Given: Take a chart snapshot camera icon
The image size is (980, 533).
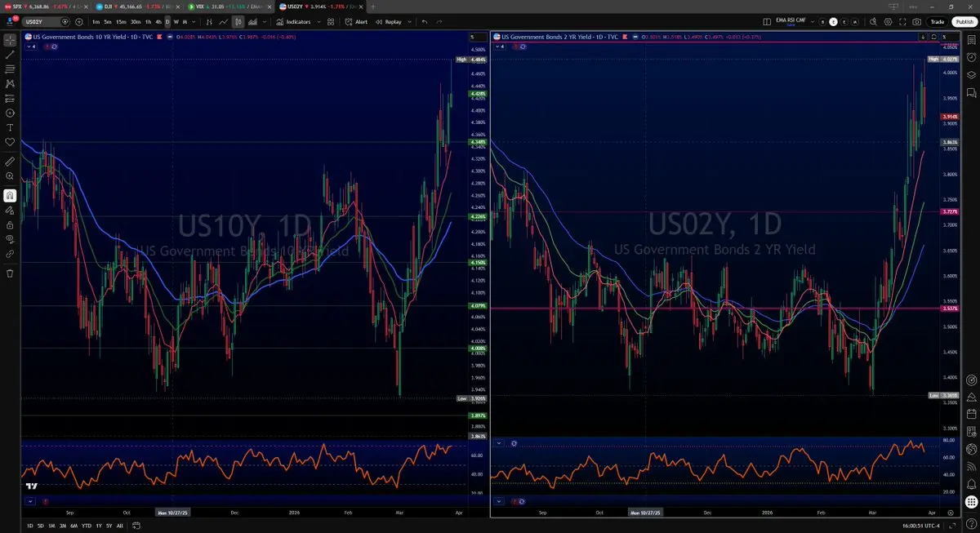Looking at the screenshot, I should click(x=917, y=22).
